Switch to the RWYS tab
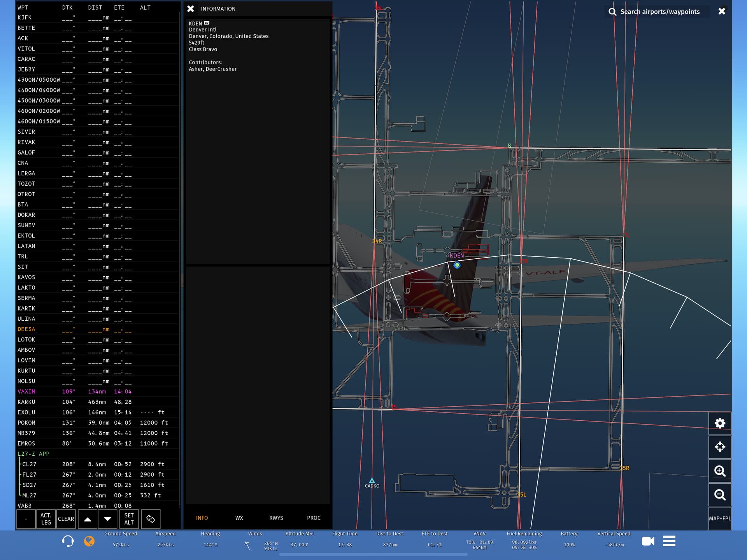747x560 pixels. pos(276,518)
